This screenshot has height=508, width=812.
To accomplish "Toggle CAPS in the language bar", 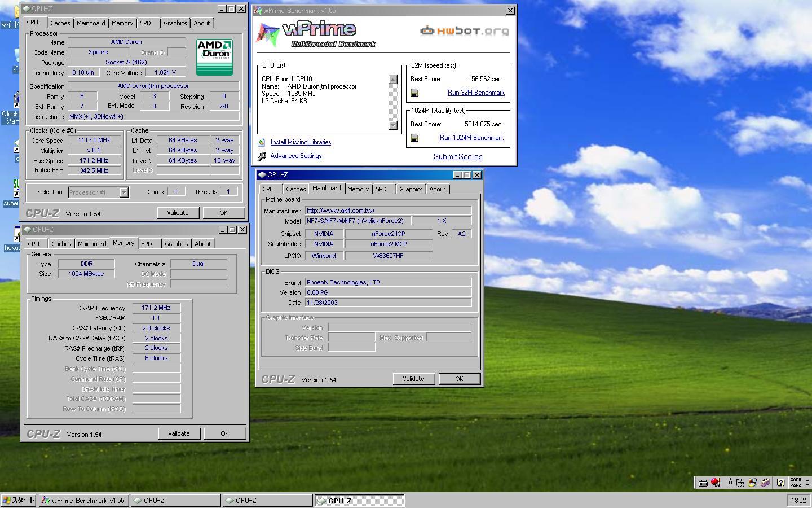I will [796, 480].
